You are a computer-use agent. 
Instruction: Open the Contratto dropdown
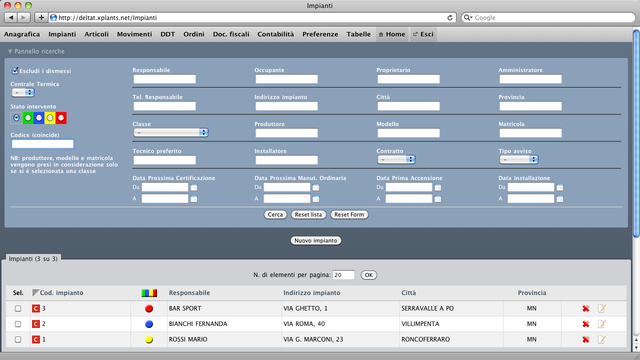(x=396, y=160)
